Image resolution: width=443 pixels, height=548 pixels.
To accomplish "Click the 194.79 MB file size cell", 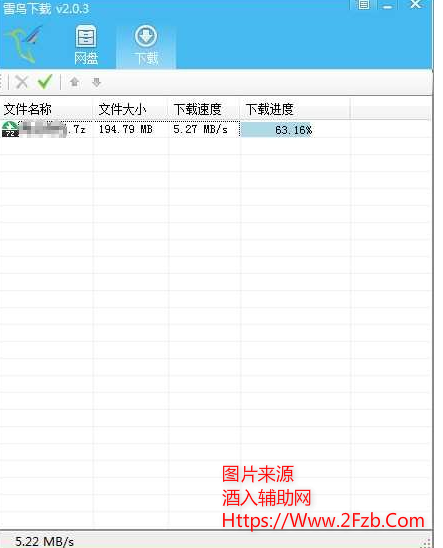I will click(x=126, y=129).
